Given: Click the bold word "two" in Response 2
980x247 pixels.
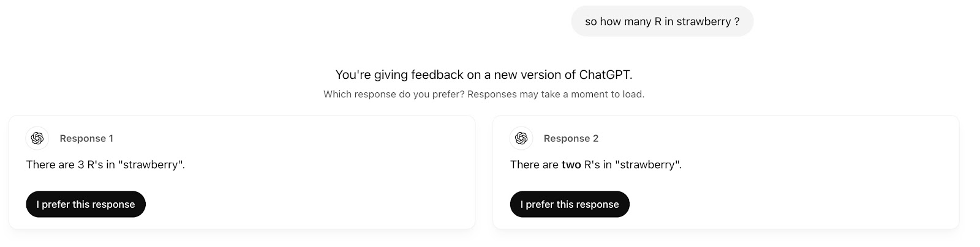Looking at the screenshot, I should pyautogui.click(x=572, y=164).
